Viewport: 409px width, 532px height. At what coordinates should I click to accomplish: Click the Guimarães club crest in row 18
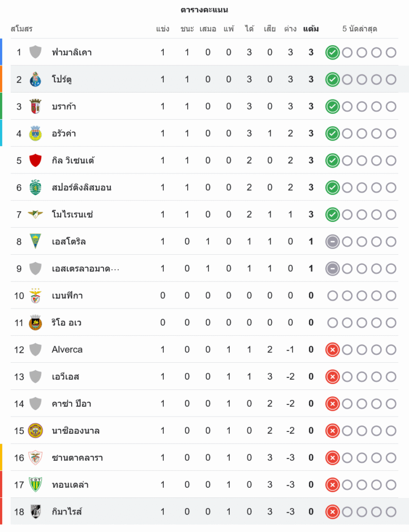(x=36, y=512)
